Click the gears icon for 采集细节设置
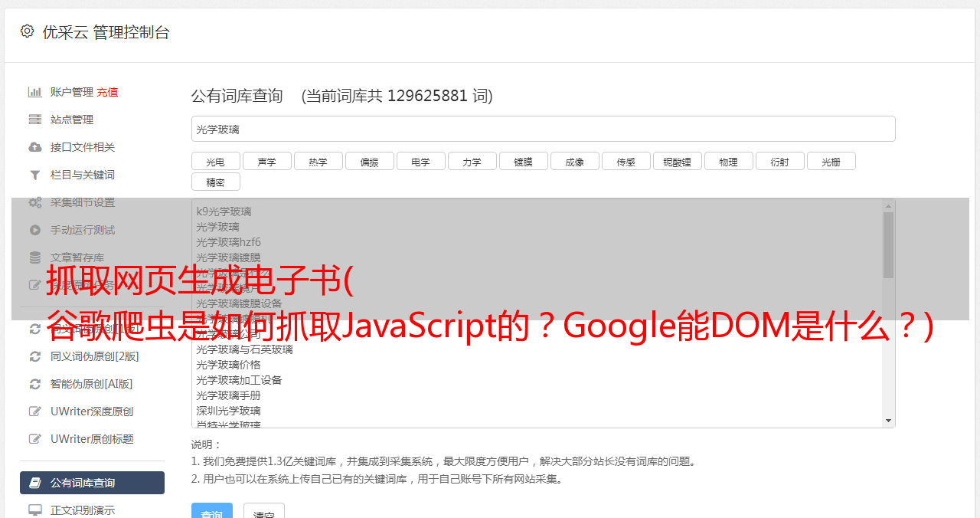 [35, 202]
